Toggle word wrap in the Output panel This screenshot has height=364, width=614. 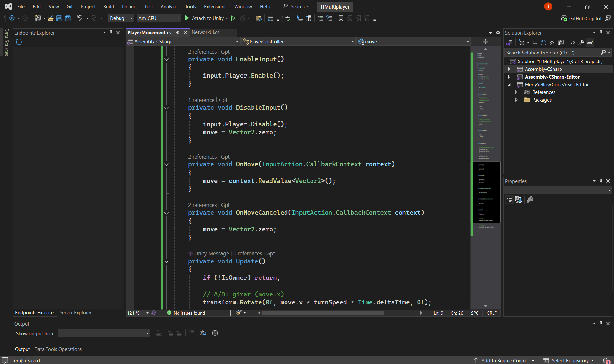[203, 333]
